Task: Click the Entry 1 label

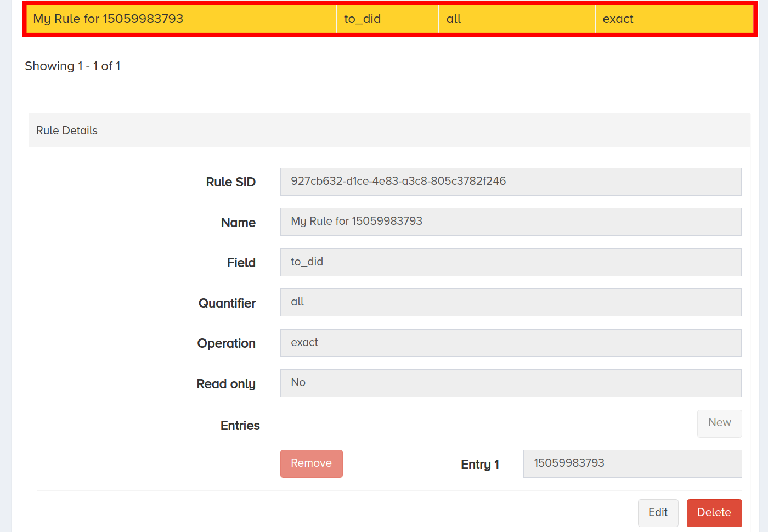Action: (x=480, y=465)
